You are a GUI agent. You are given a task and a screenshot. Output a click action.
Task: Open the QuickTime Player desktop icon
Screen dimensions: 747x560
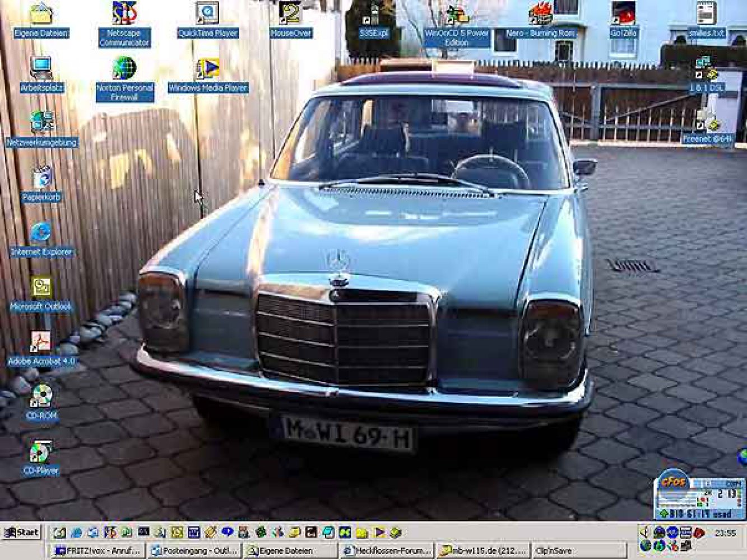coord(207,21)
